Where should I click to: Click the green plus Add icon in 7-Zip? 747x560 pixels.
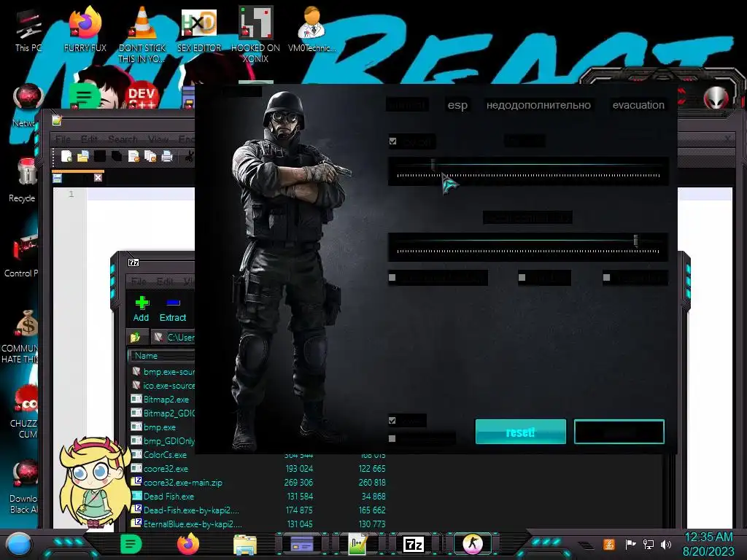click(142, 303)
